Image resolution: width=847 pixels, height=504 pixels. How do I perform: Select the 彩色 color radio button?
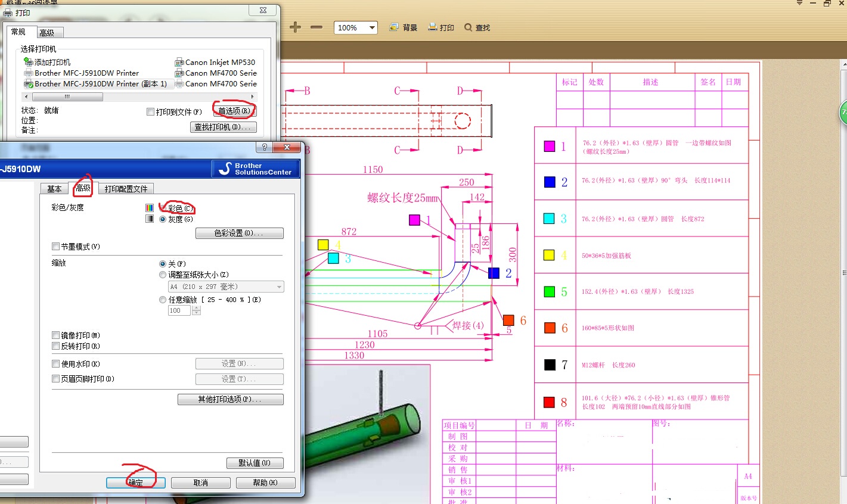click(163, 209)
